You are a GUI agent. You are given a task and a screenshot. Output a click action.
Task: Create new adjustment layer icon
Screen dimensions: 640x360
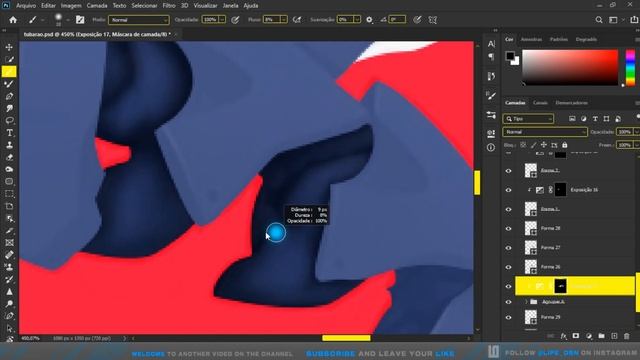[589, 336]
